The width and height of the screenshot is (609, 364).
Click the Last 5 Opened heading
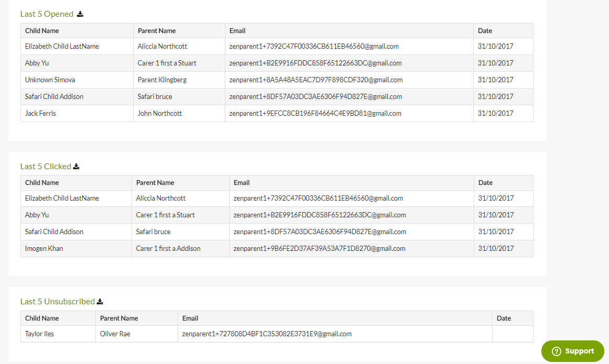(47, 14)
